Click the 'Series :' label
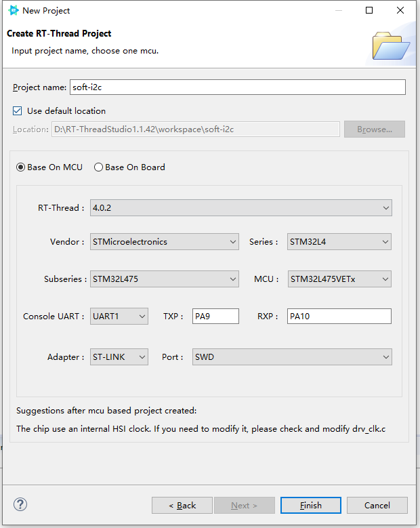This screenshot has width=420, height=528. click(x=264, y=242)
